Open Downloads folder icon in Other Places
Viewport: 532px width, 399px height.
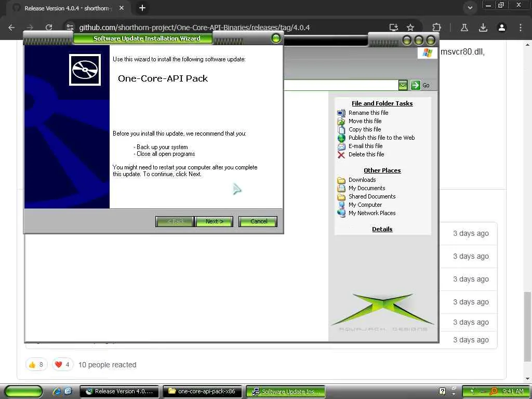(x=341, y=180)
